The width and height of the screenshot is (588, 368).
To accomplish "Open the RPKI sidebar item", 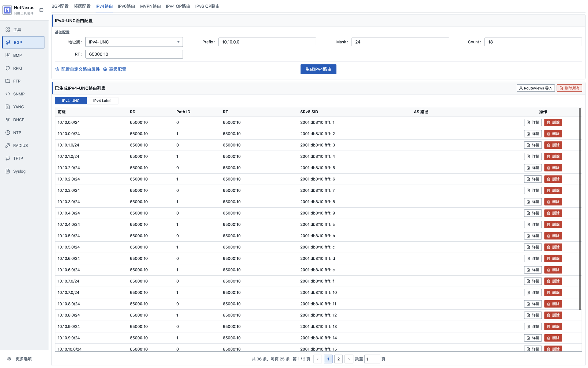I will [23, 68].
